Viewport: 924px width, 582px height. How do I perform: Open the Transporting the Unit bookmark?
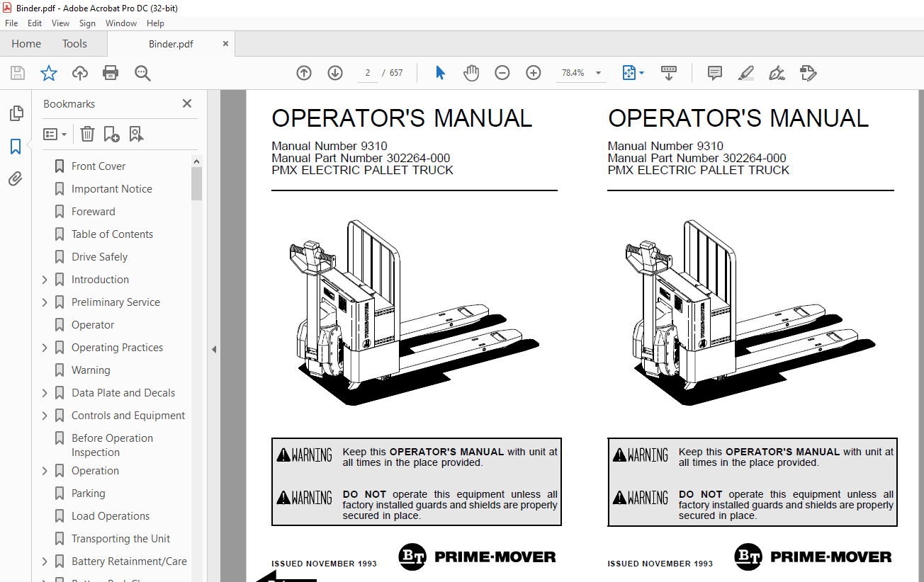(x=120, y=539)
